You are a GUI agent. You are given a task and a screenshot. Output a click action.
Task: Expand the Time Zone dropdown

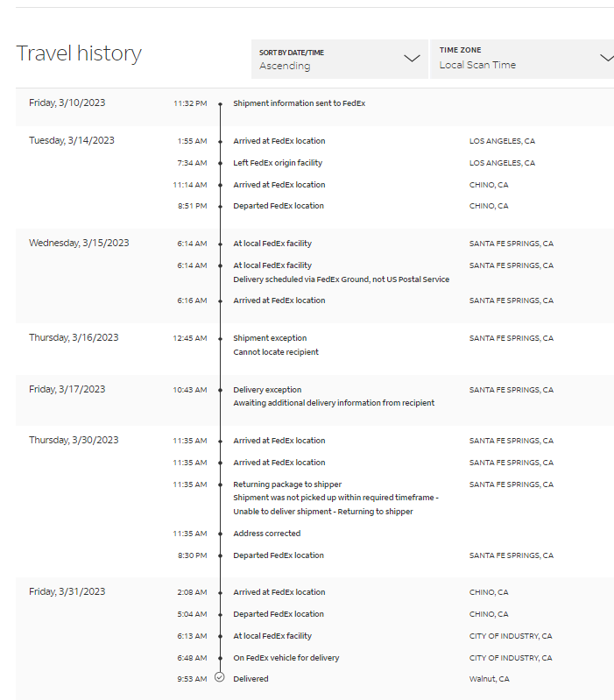[x=522, y=59]
